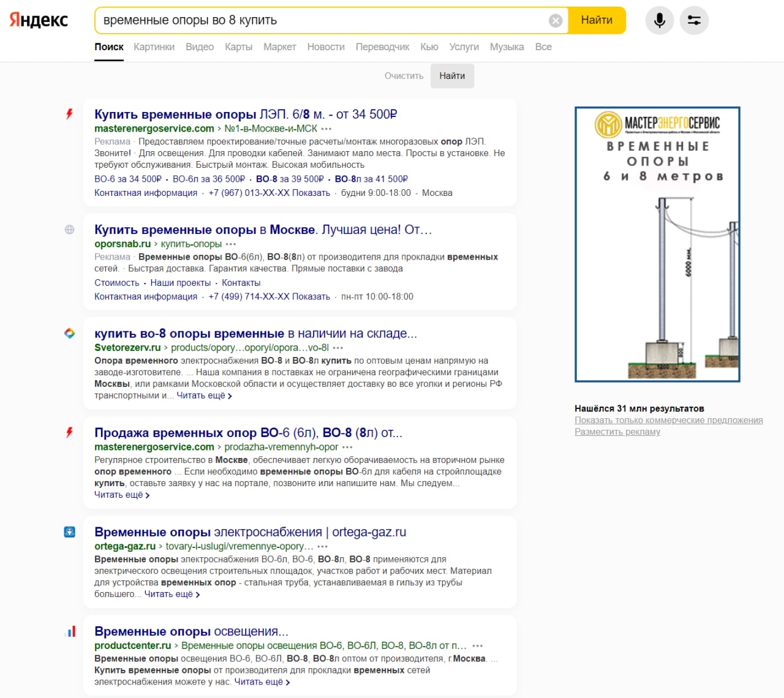Open 'Временные опоры освещения...' result
Image resolution: width=784 pixels, height=698 pixels.
click(191, 631)
